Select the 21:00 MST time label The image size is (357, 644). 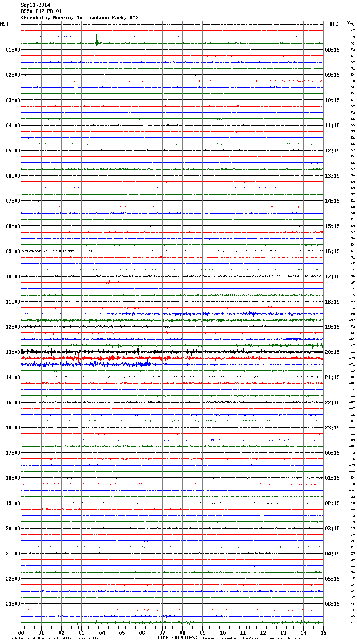point(13,554)
